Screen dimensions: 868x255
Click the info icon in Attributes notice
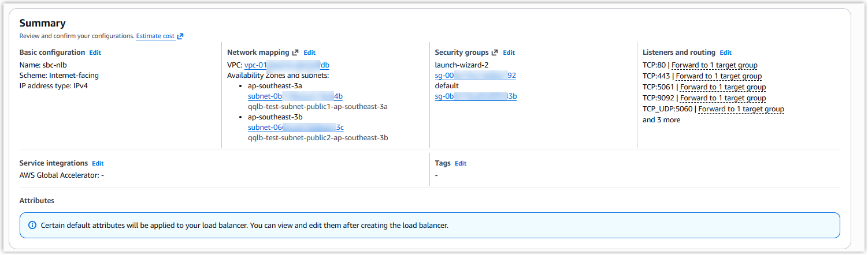[x=32, y=225]
